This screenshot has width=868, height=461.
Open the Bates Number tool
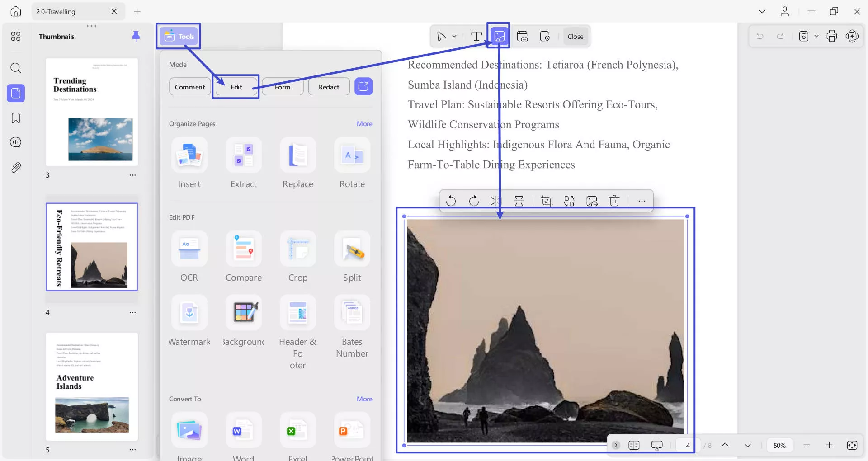[352, 327]
